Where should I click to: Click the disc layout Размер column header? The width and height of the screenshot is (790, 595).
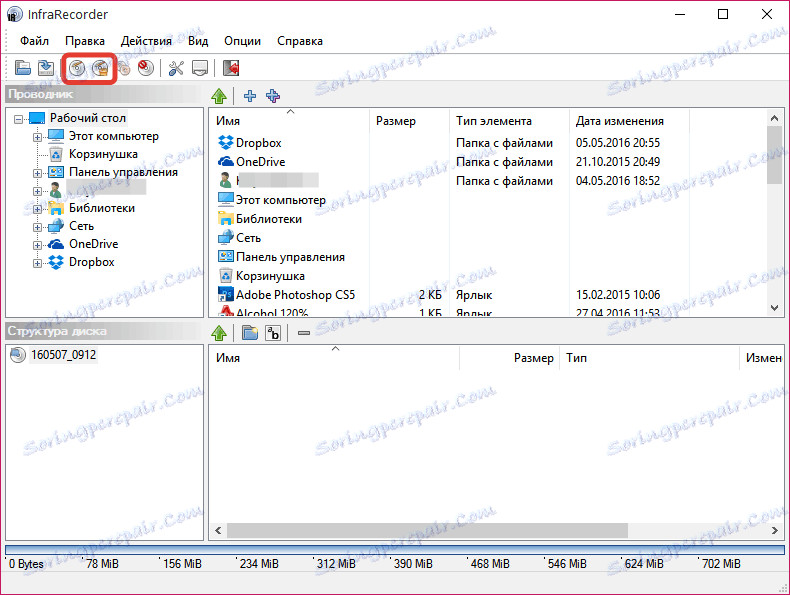pos(509,358)
